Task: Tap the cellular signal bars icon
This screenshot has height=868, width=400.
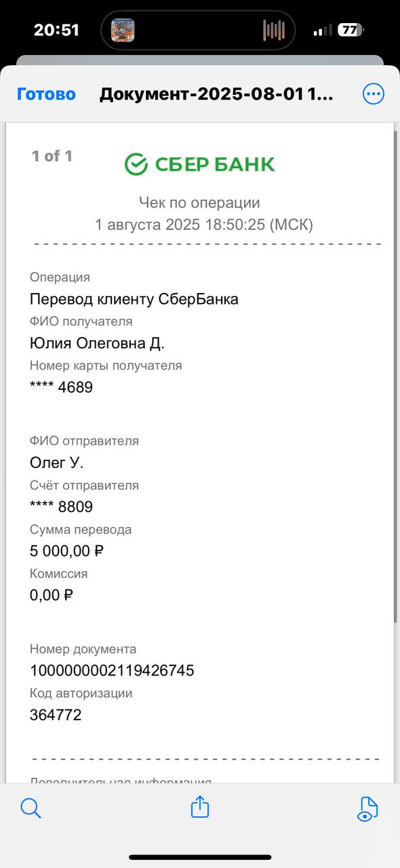Action: pos(323,30)
